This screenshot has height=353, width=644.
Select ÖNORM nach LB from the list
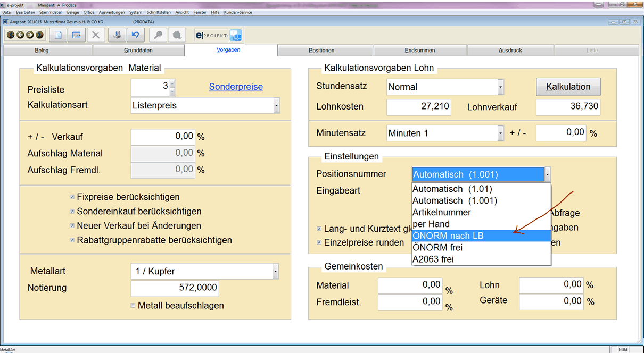pos(448,236)
